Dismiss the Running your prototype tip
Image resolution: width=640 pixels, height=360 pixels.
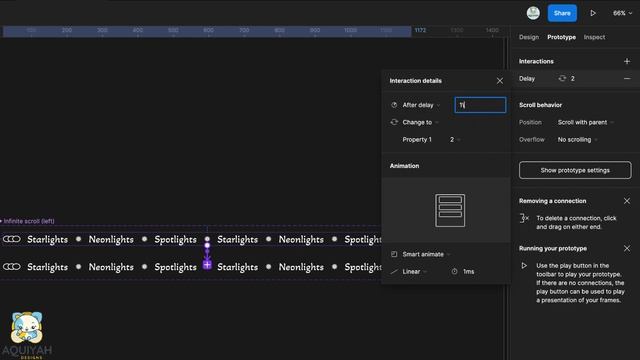[627, 249]
